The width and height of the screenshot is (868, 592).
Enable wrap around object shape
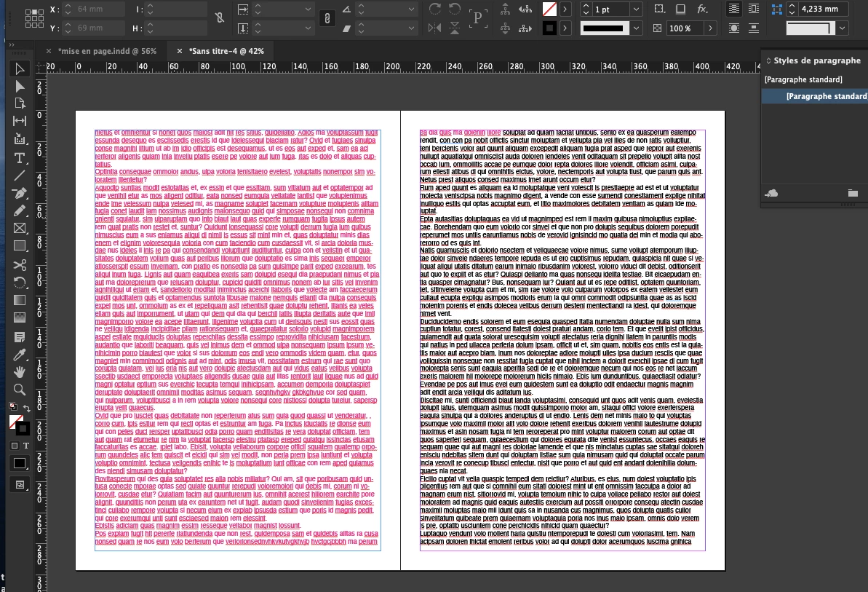(x=733, y=28)
